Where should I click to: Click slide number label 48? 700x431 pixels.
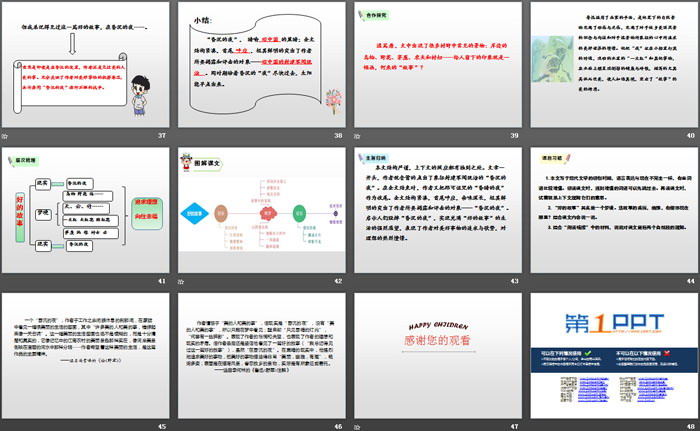pos(691,427)
